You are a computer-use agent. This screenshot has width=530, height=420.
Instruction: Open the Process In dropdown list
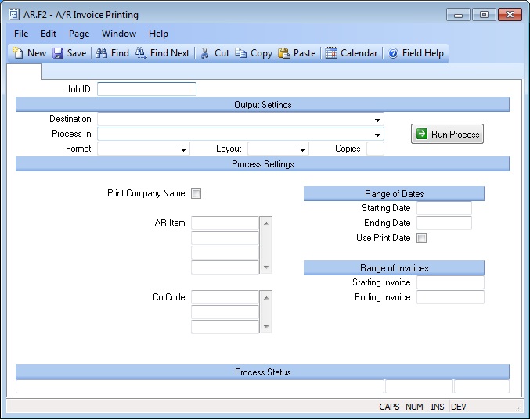378,135
